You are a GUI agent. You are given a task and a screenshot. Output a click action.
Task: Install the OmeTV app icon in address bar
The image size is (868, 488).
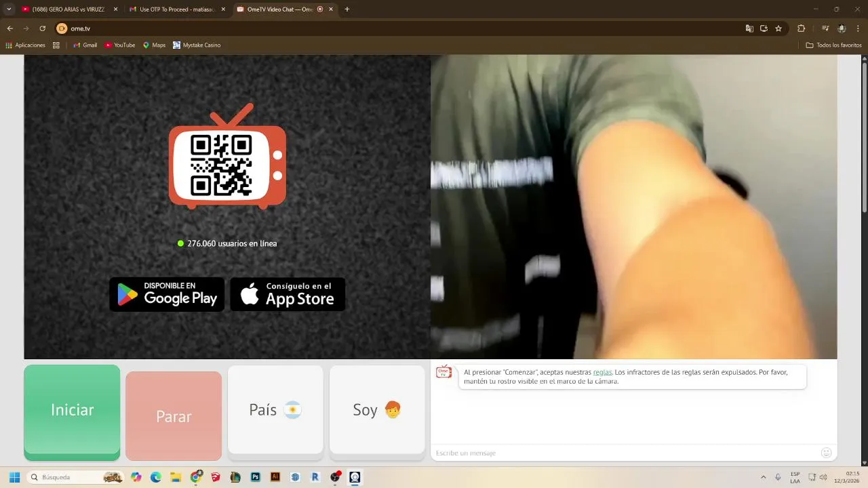point(764,28)
